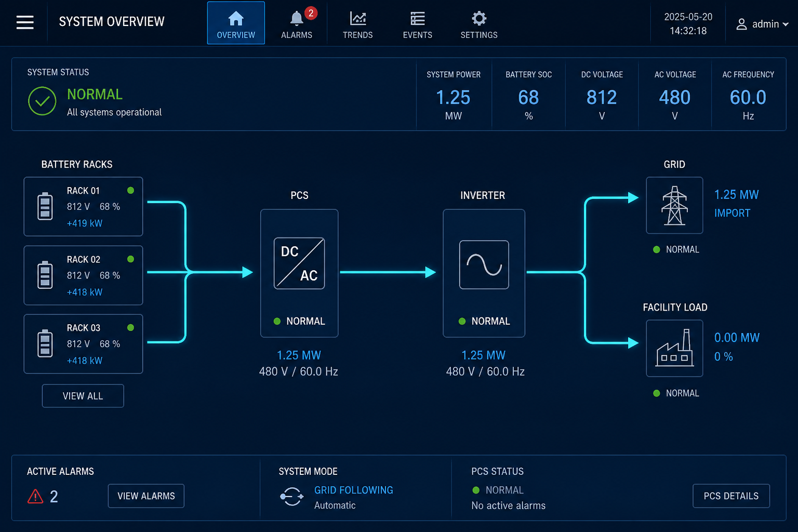Click the VIEW ALL battery racks button

click(x=83, y=396)
